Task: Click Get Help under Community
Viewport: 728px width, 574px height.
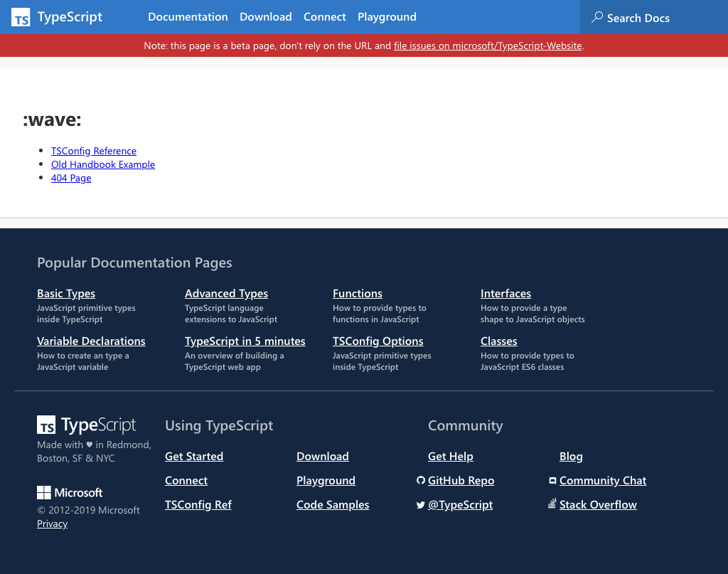Action: pyautogui.click(x=450, y=457)
